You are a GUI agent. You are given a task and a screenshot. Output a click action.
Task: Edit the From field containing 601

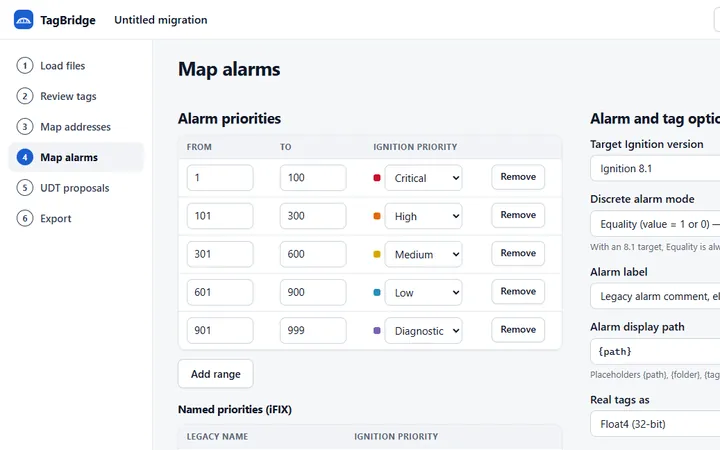tap(220, 292)
